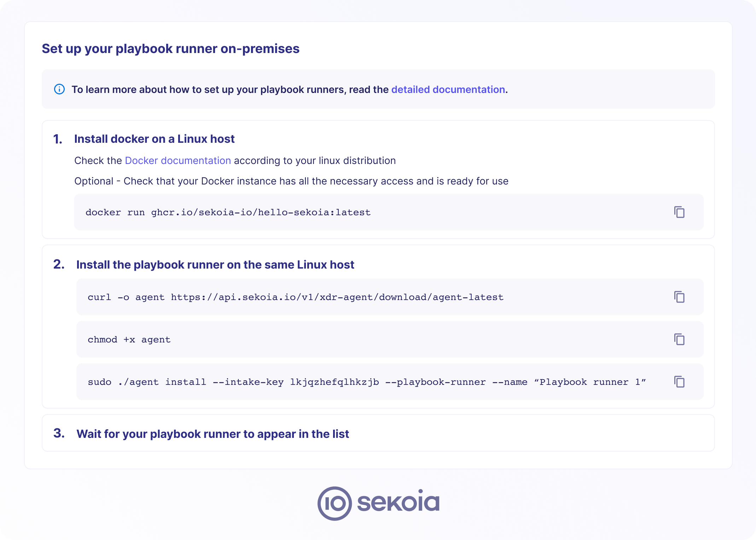Select the 'Install docker on a Linux host' heading

[x=154, y=139]
